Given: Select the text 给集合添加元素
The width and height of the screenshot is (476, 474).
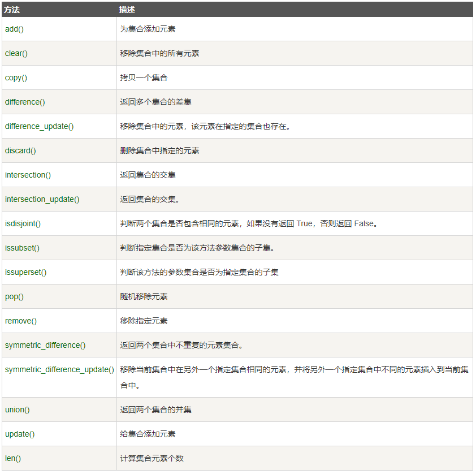Looking at the screenshot, I should pos(148,434).
